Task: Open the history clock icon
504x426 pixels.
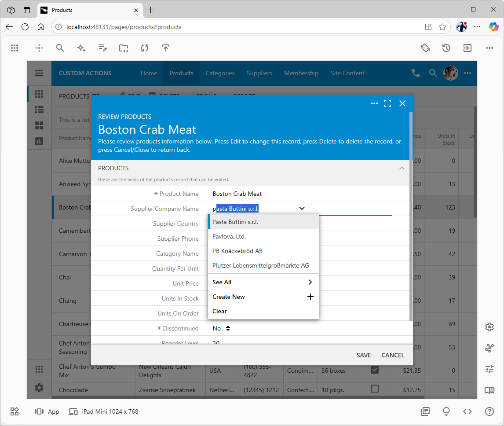Action: [446, 48]
